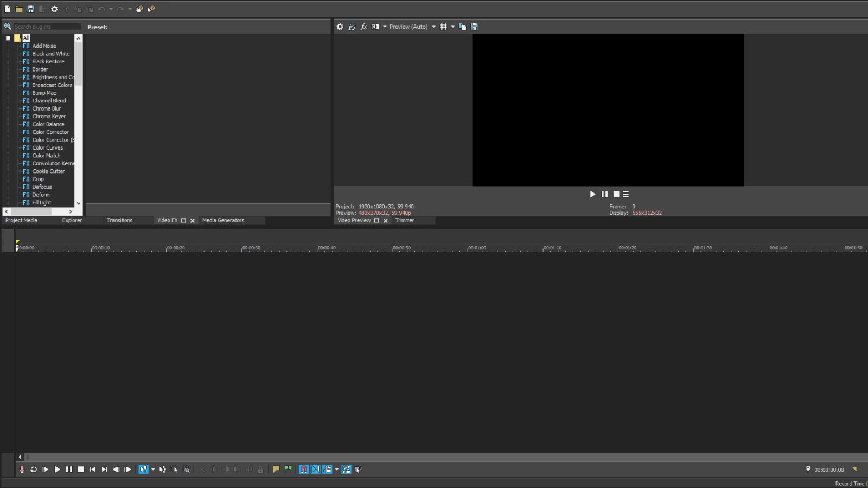Open the Trimmer tab
Screen dimensions: 868x488
pos(404,220)
